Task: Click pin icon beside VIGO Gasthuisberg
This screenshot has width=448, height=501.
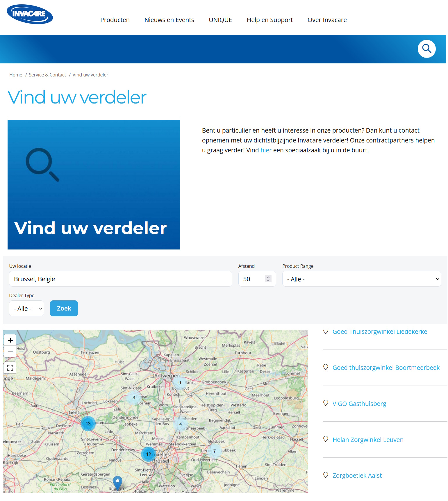Action: [326, 403]
